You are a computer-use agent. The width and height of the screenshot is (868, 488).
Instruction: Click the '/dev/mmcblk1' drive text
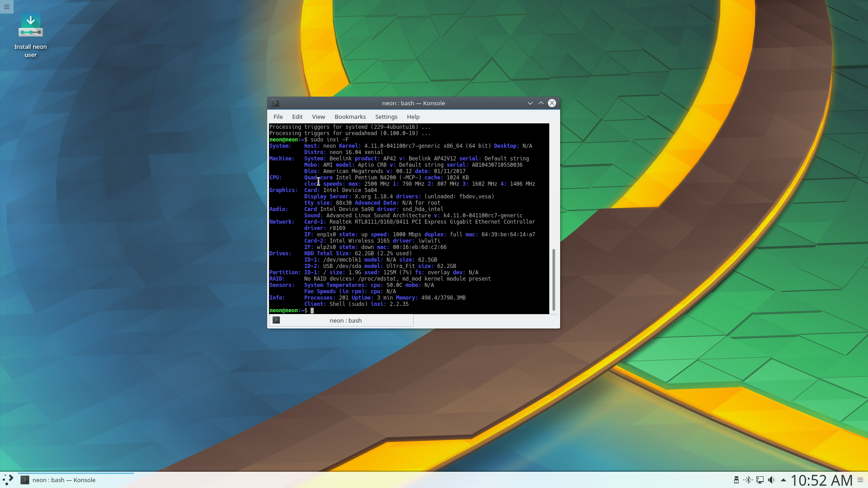[x=342, y=260]
